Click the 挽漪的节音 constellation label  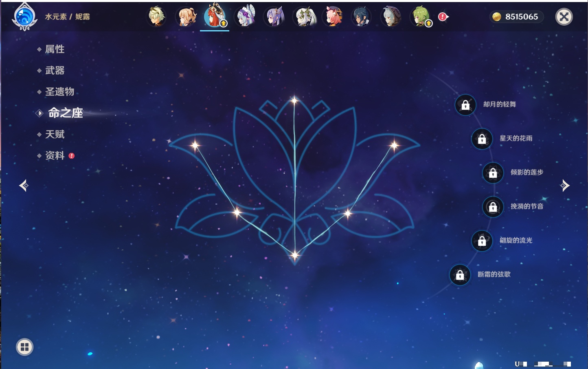(527, 206)
